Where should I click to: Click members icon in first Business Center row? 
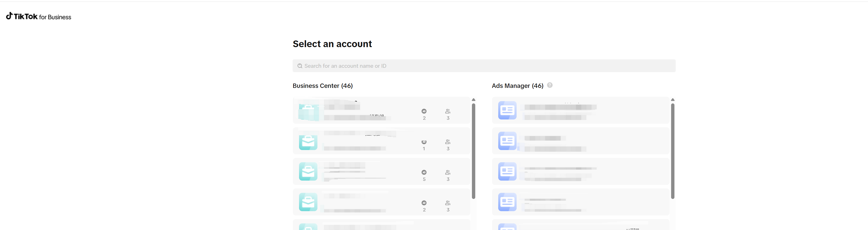448,111
